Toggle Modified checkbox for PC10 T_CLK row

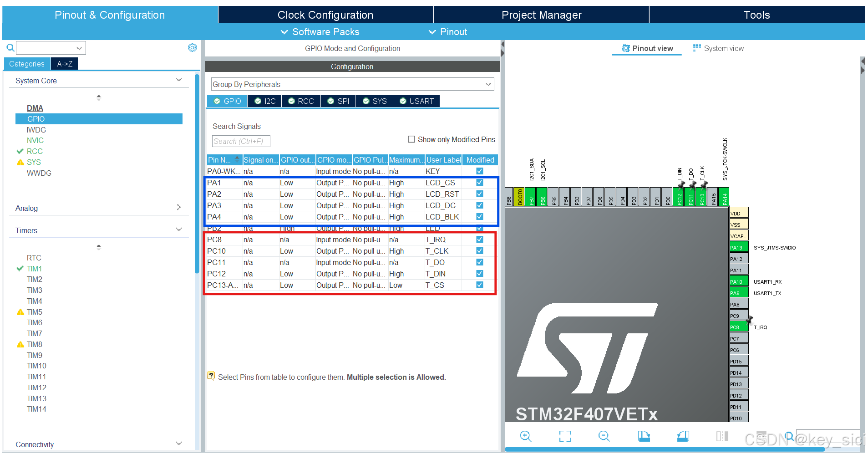pos(479,250)
